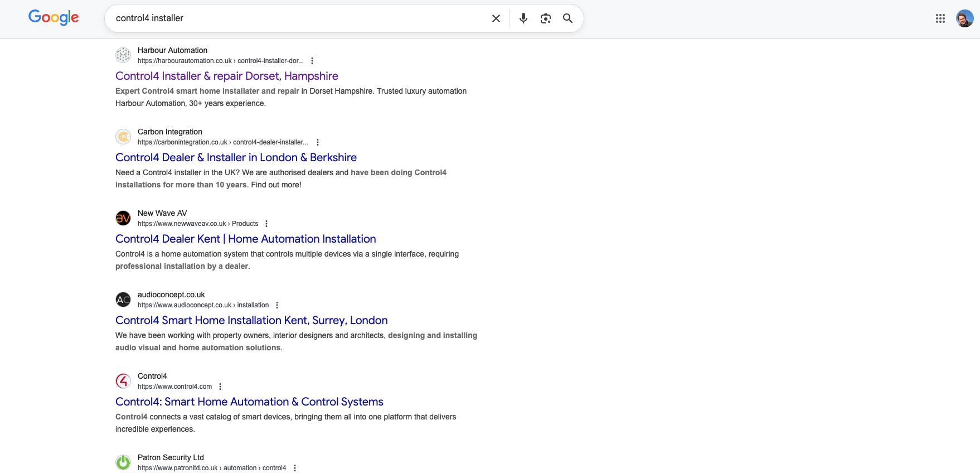980x473 pixels.
Task: Click the magnifying glass search button
Action: 567,18
